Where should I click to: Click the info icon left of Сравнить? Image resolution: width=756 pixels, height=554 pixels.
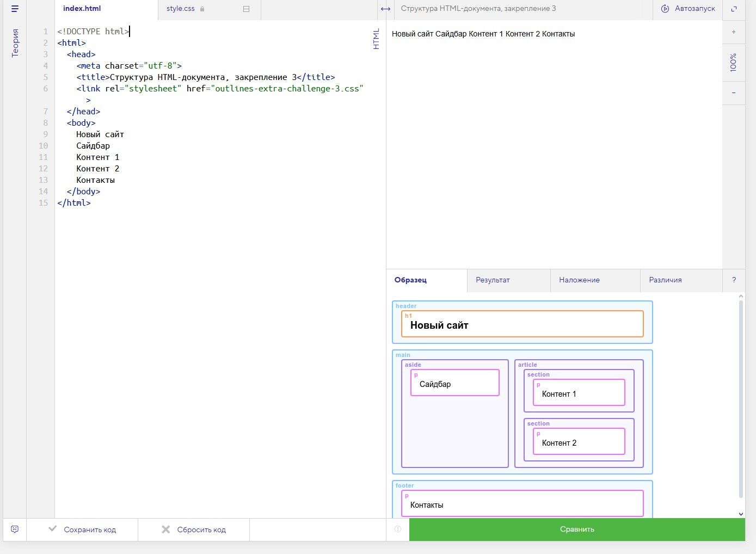[398, 530]
